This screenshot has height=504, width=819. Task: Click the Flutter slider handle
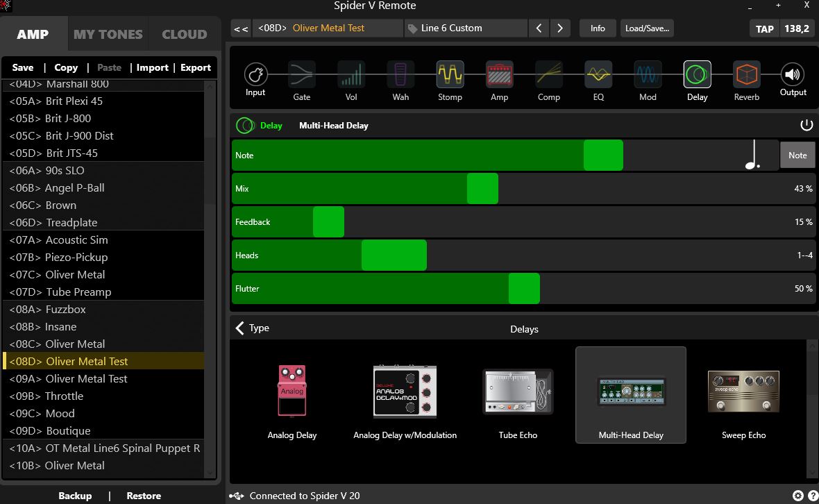(x=524, y=288)
